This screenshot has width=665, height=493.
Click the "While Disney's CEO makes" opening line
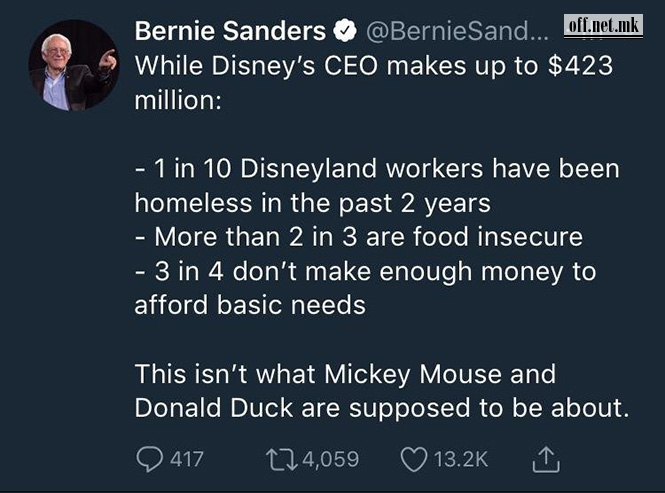coord(373,66)
